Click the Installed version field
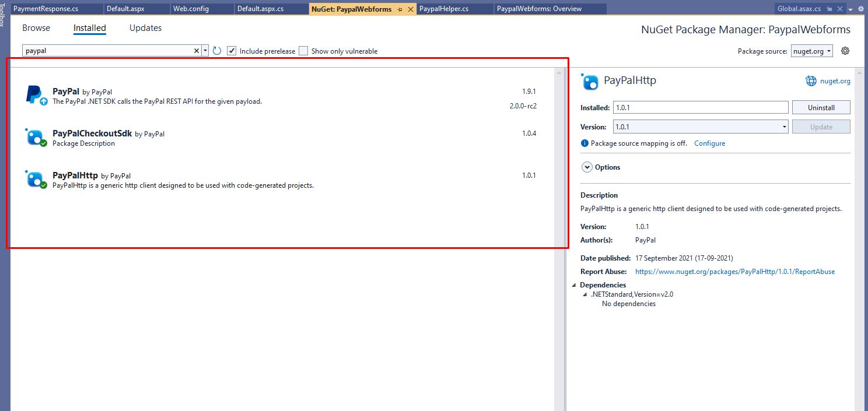This screenshot has height=411, width=868. 701,107
